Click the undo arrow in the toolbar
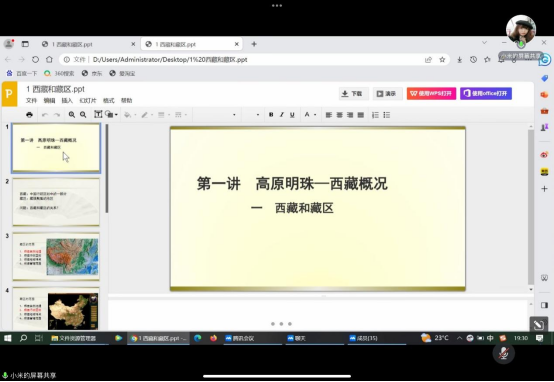This screenshot has width=554, height=382. [45, 115]
